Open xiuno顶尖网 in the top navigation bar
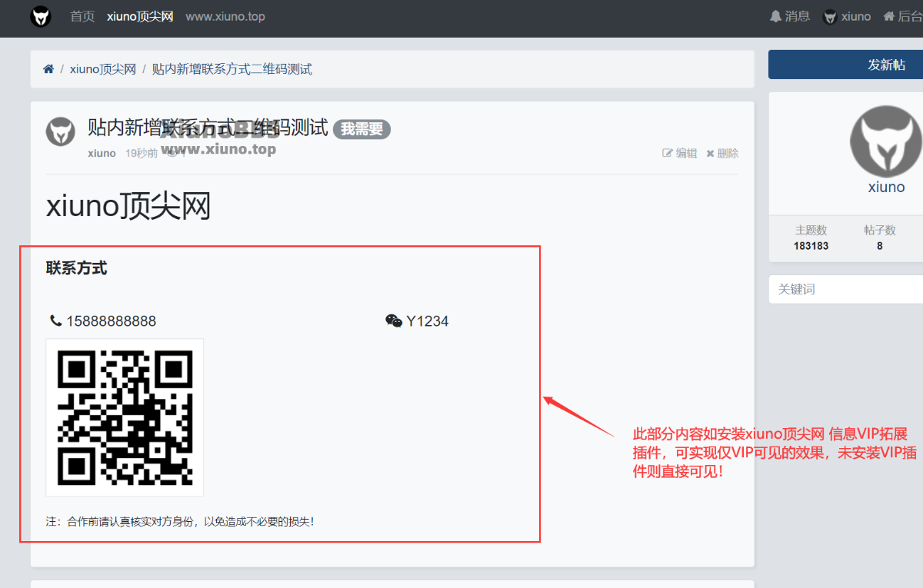923x588 pixels. (x=140, y=16)
